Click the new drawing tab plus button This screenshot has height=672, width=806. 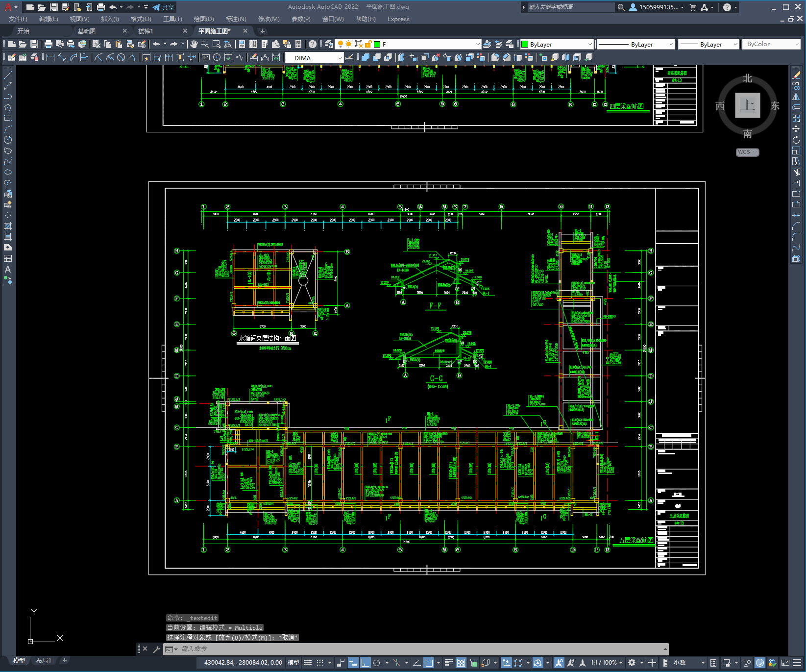pyautogui.click(x=263, y=31)
